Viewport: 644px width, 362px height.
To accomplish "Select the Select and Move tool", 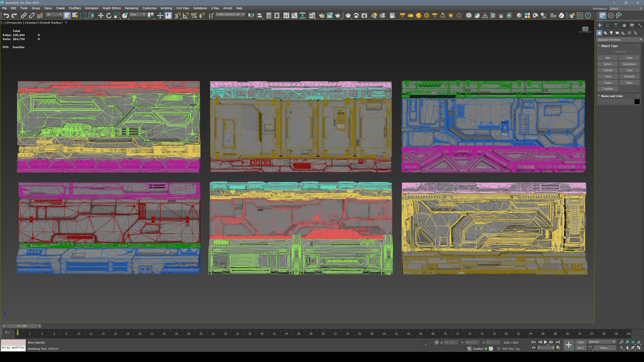I will tap(100, 15).
